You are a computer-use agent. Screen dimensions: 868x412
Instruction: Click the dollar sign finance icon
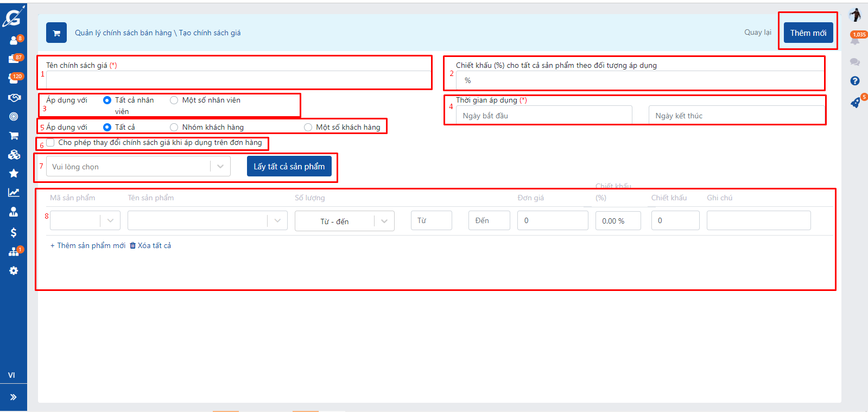click(x=14, y=233)
